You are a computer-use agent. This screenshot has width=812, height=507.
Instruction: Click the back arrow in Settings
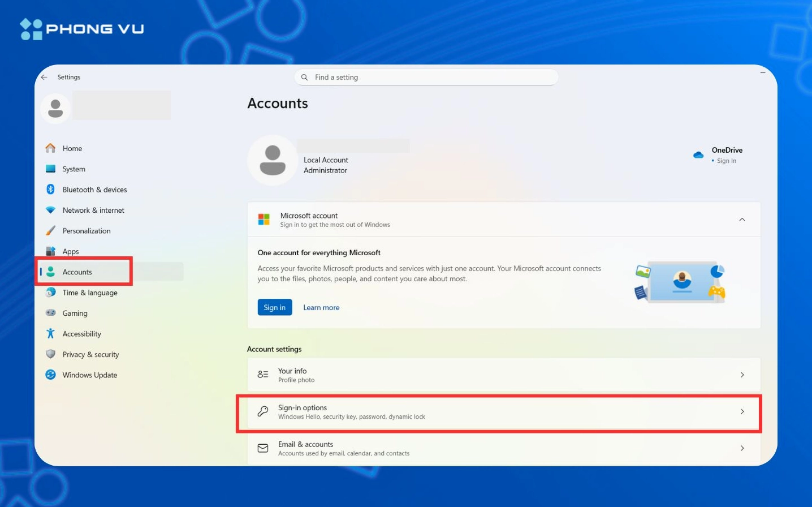coord(44,77)
